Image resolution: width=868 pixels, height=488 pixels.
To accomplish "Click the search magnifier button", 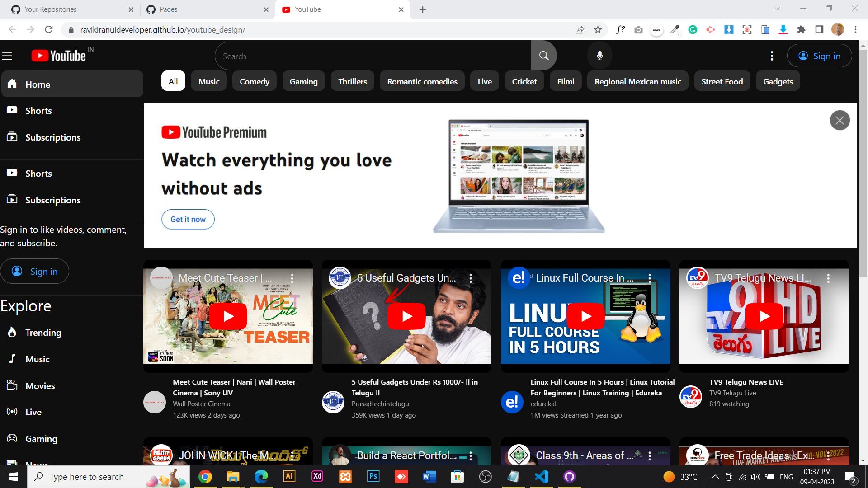I will click(x=544, y=56).
